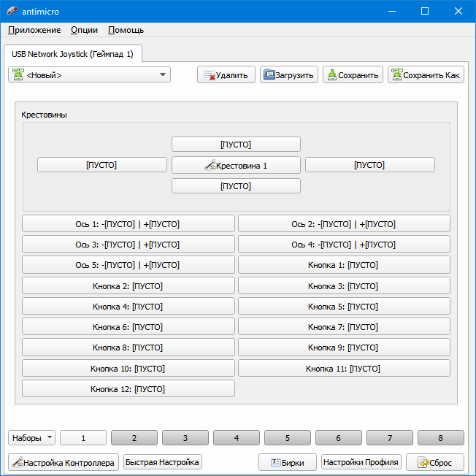Screen dimensions: 476x476
Task: Switch to set 8
Action: (x=441, y=438)
